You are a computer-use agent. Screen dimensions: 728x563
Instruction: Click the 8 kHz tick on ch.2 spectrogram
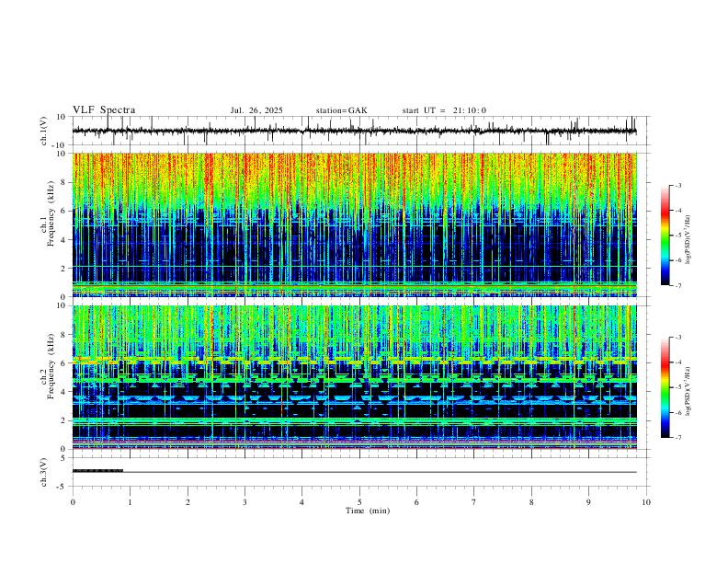pos(64,335)
